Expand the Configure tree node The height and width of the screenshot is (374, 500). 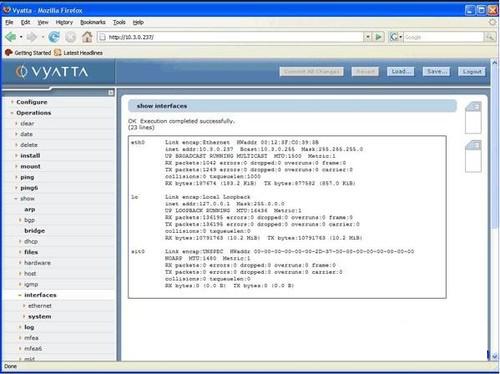[12, 102]
